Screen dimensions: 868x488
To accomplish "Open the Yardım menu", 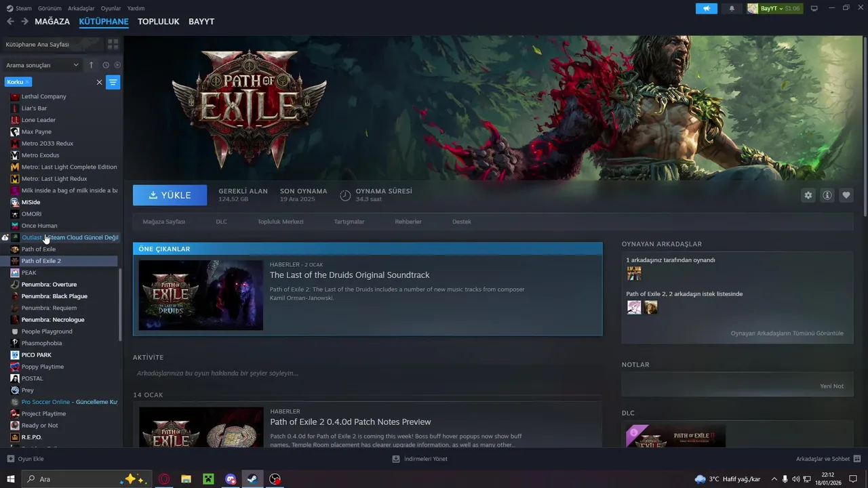I will coord(136,8).
